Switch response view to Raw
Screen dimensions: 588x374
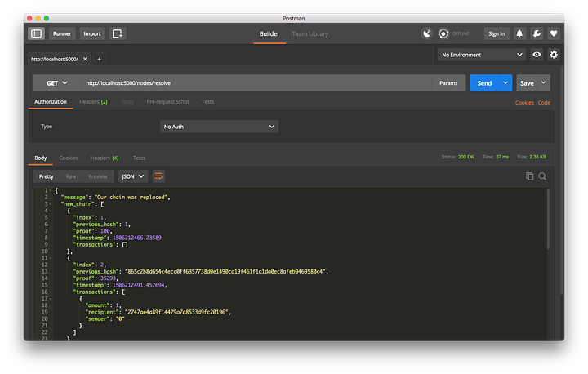tap(71, 176)
